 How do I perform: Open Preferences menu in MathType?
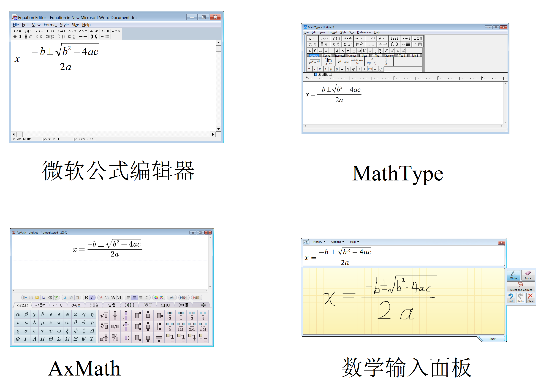point(364,32)
